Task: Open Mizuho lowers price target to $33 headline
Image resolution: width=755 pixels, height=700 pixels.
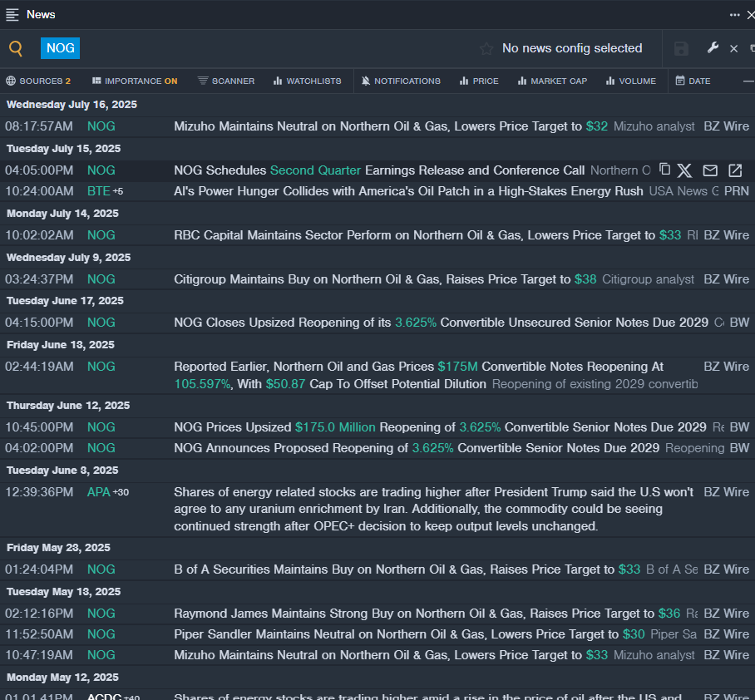Action: click(391, 655)
